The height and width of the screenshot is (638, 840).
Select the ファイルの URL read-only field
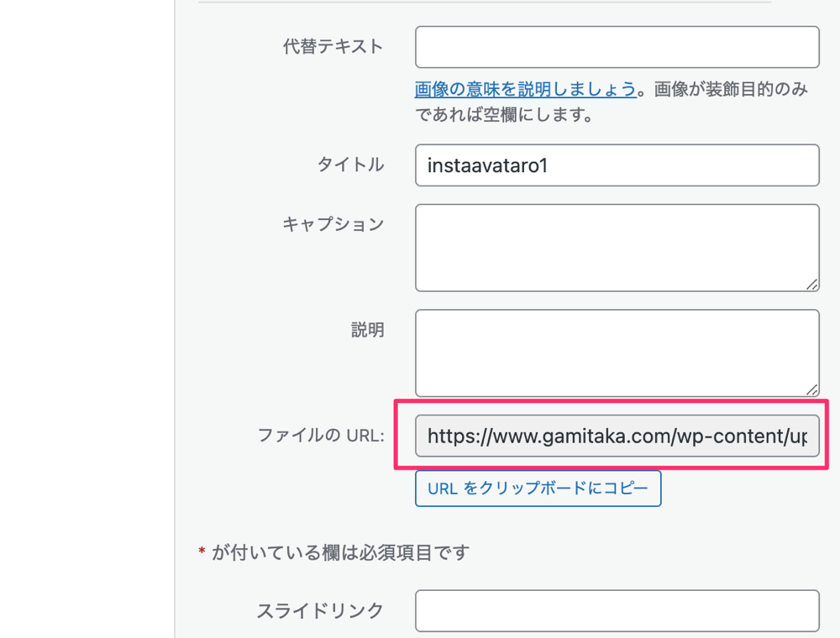tap(617, 437)
